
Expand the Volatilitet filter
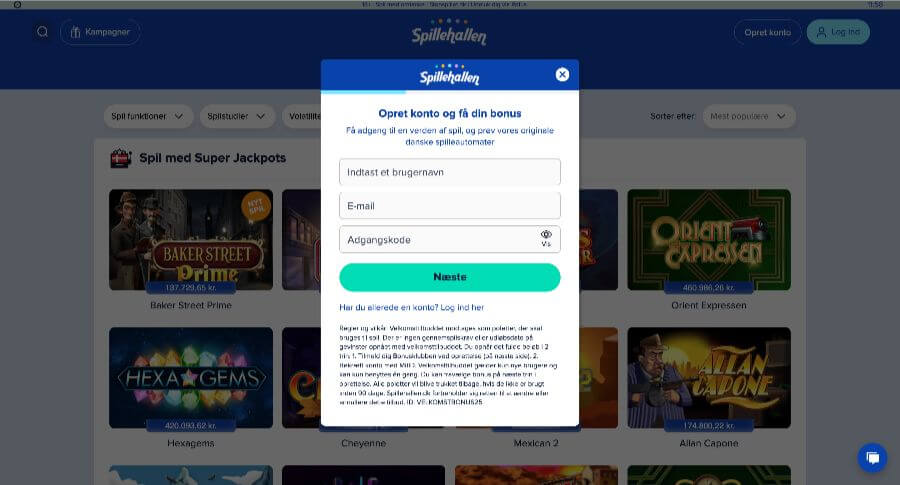(302, 117)
